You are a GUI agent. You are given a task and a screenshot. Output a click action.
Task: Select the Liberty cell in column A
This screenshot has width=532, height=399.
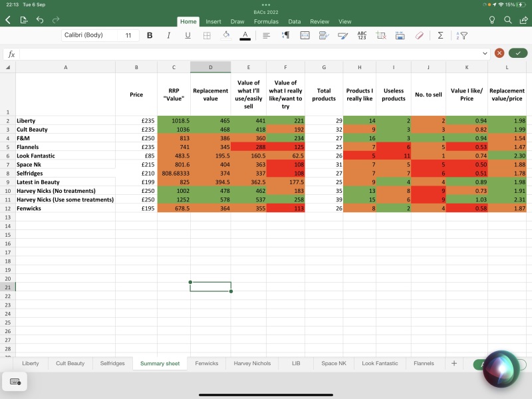(65, 121)
